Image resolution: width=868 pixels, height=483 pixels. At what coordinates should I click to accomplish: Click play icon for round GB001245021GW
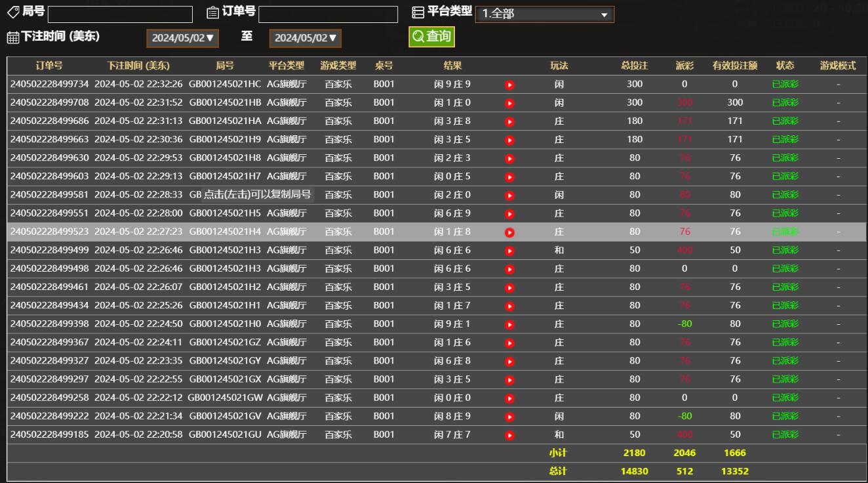[x=509, y=398]
